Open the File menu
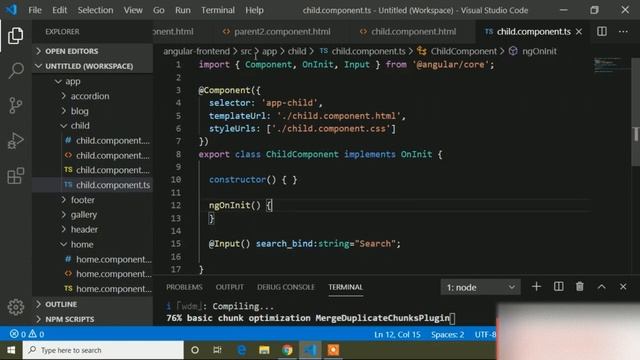 (35, 10)
